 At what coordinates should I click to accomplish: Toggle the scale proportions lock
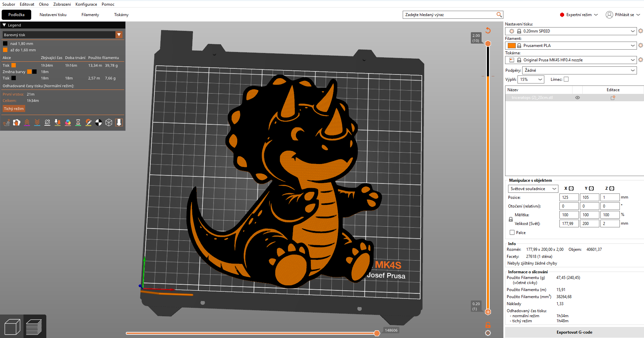(x=511, y=219)
